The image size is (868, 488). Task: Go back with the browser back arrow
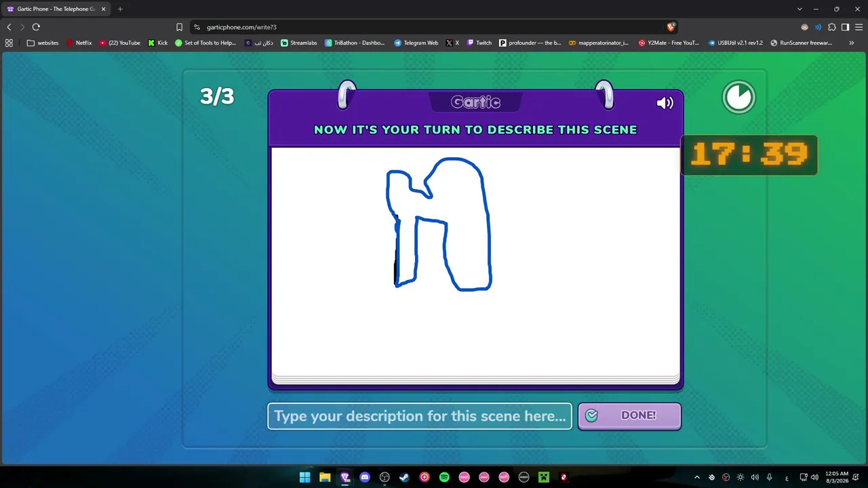click(9, 27)
